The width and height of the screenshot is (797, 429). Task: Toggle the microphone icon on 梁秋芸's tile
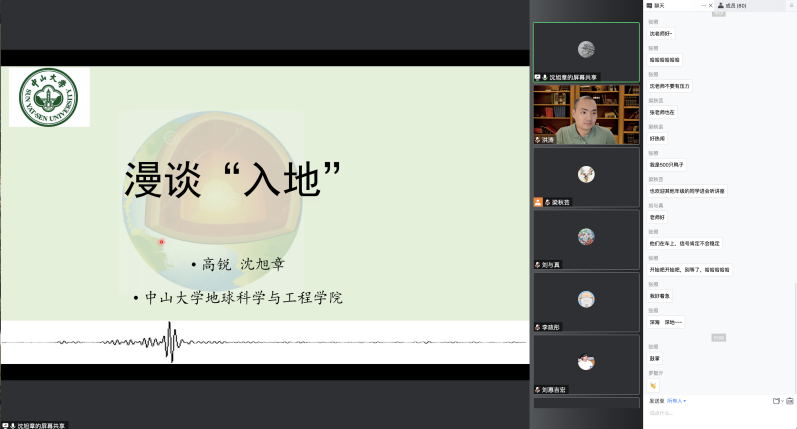(x=546, y=202)
